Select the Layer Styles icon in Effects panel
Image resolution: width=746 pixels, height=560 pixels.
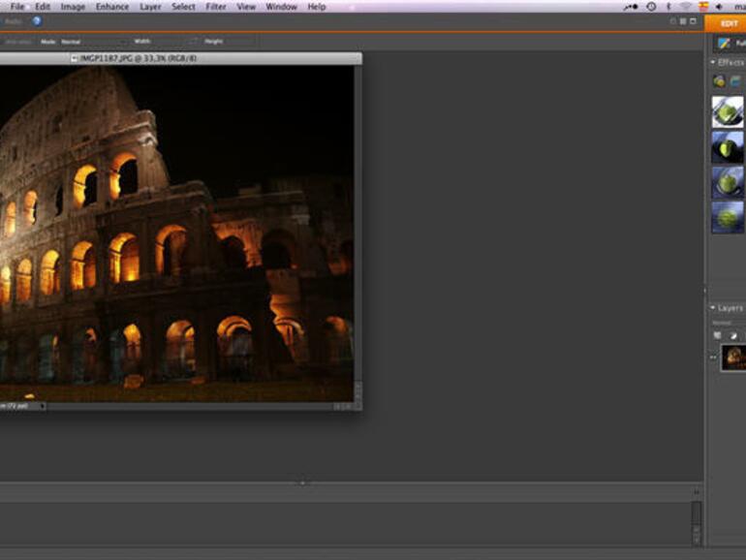tap(735, 81)
